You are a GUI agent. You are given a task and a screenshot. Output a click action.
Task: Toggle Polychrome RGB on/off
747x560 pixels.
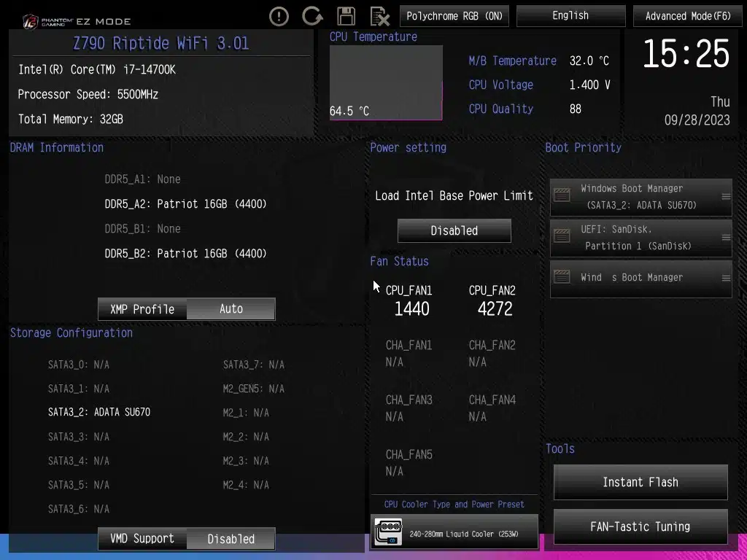[x=454, y=16]
